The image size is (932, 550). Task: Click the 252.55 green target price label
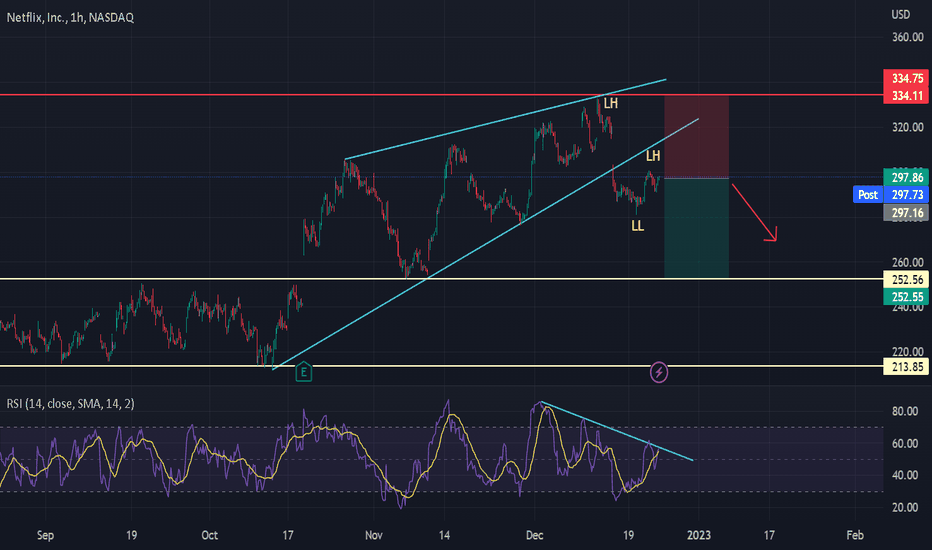(907, 297)
